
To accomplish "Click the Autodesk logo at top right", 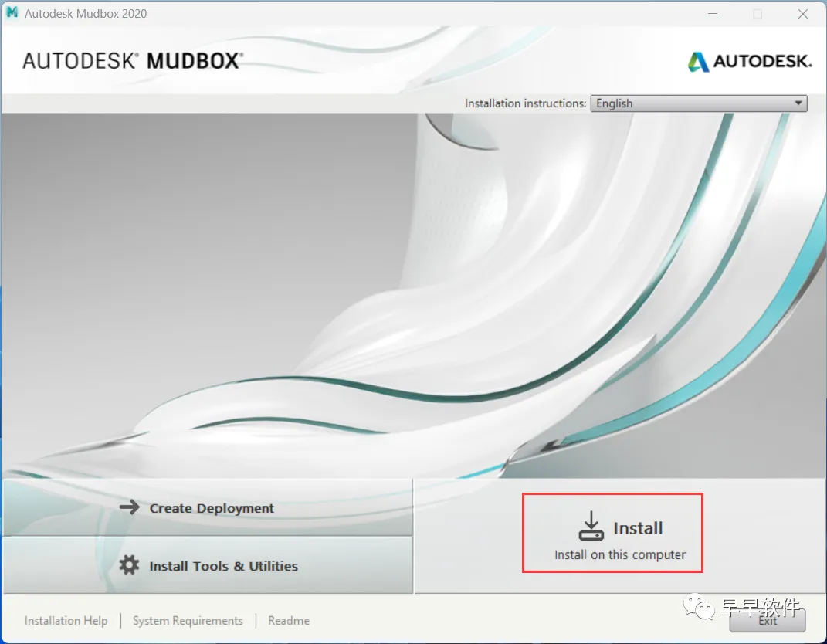I will [750, 62].
